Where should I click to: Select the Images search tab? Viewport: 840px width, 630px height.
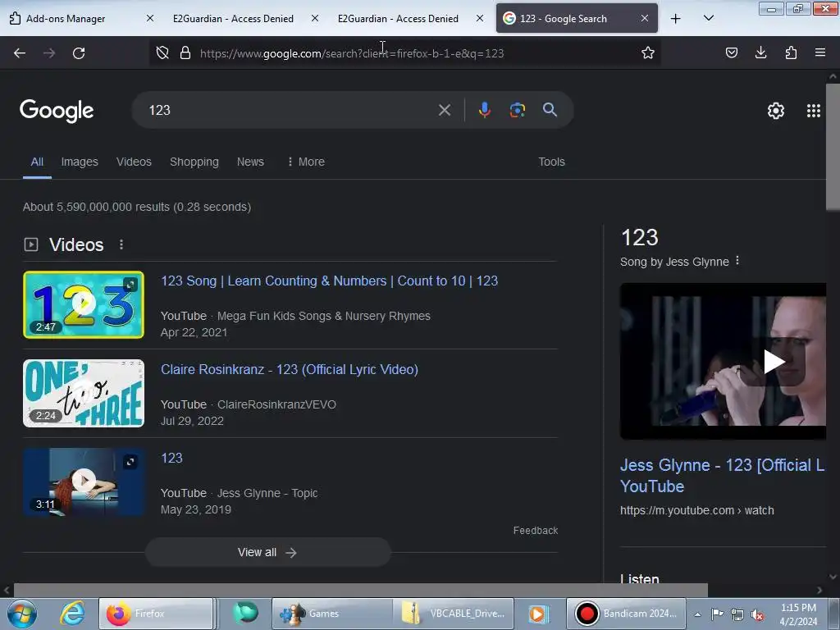(80, 162)
